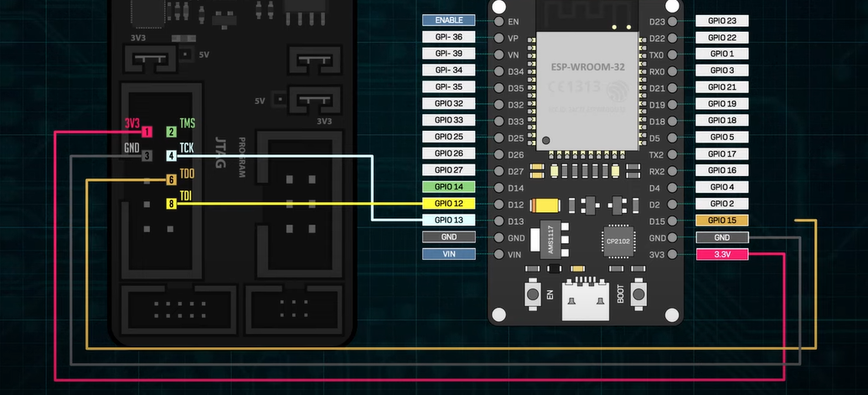Select the GPIO 23 pin label
The height and width of the screenshot is (395, 868).
point(722,21)
